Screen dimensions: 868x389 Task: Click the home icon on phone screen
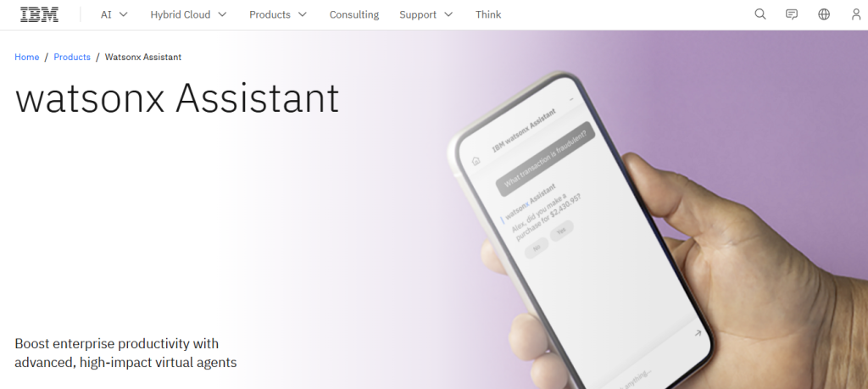[x=476, y=161]
